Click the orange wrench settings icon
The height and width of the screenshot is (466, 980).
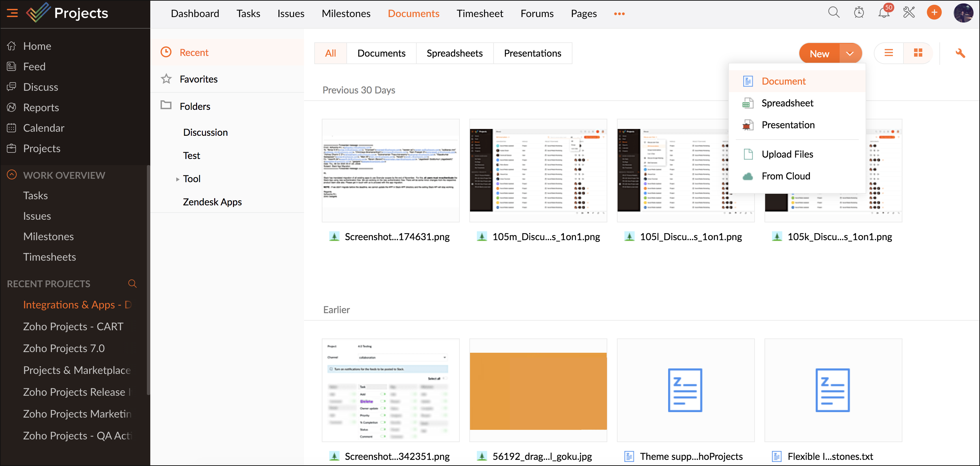pos(960,53)
